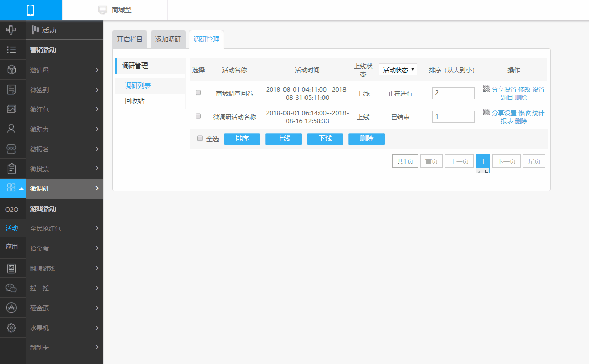
Task: Switch to the 添加调研 tab
Action: coord(168,39)
